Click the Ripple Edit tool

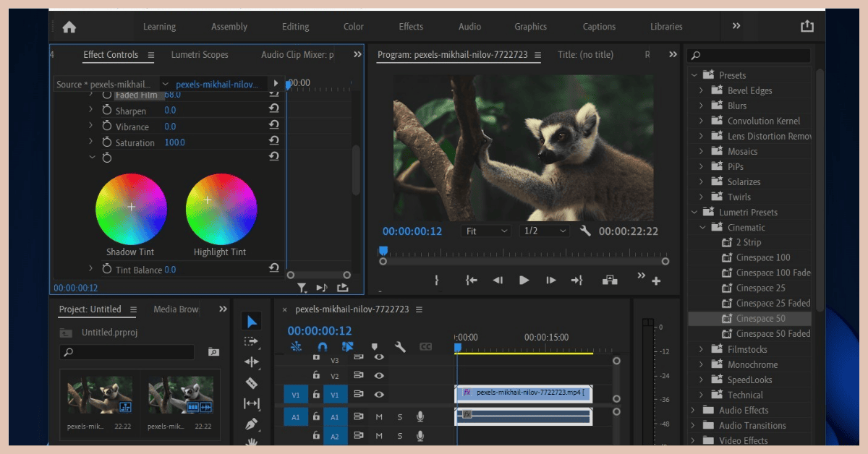point(251,362)
